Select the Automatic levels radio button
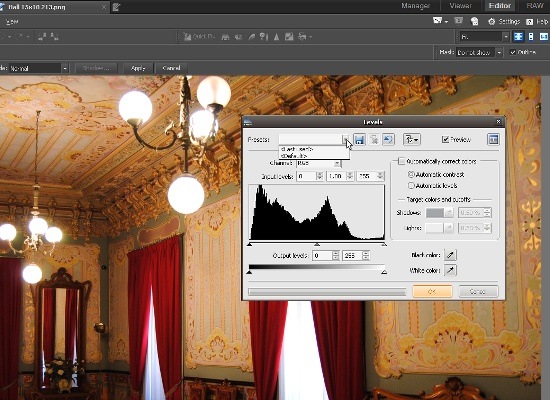550x400 pixels. (x=411, y=185)
